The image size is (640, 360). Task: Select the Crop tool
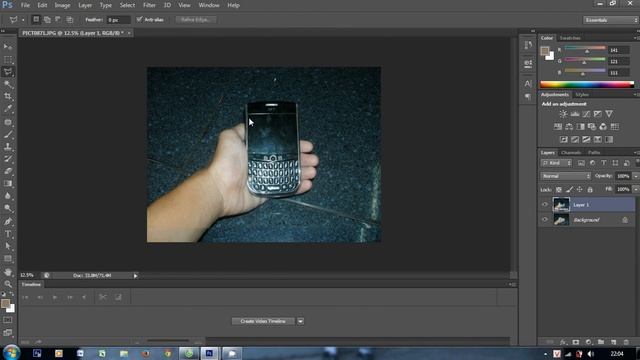8,96
